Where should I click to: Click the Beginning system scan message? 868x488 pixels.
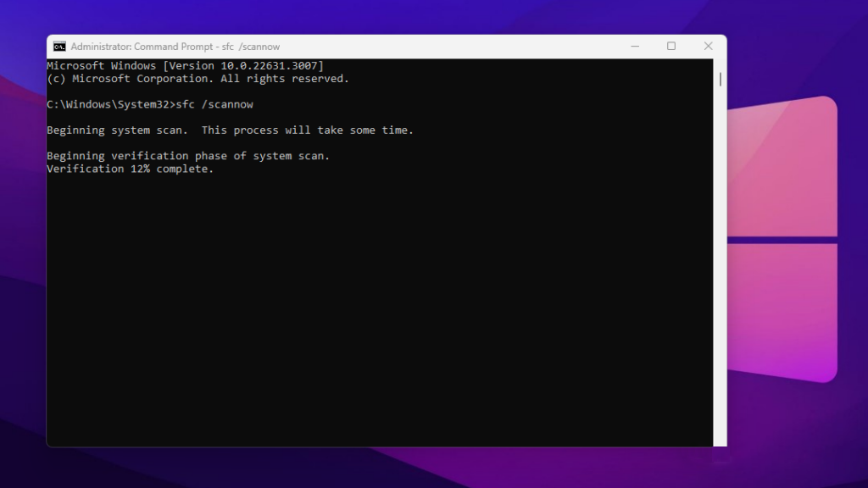[x=229, y=130]
